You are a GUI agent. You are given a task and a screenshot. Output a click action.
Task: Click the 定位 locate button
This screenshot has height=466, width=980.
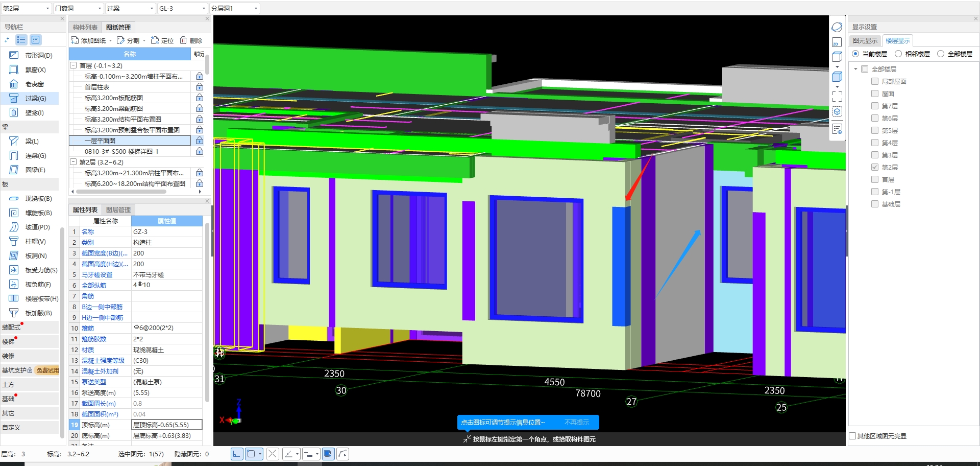162,40
